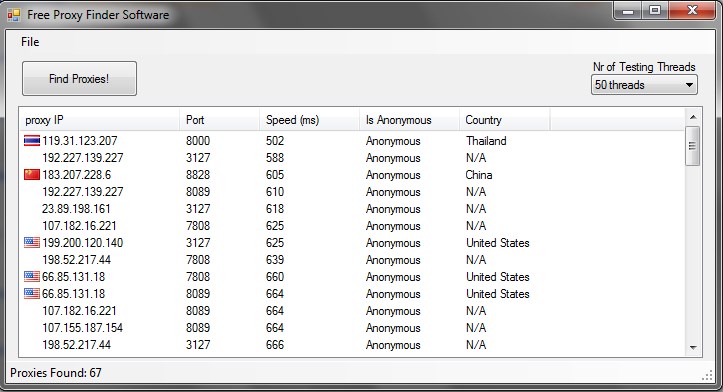Screen dimensions: 723x392
Task: Select proxy 23.89.198.161
Action: 76,209
